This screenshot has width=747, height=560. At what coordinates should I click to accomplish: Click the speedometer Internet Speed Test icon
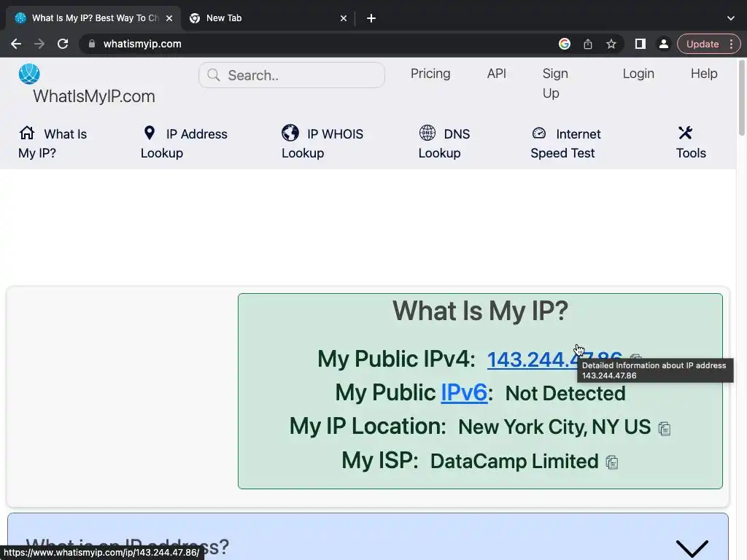coord(539,133)
